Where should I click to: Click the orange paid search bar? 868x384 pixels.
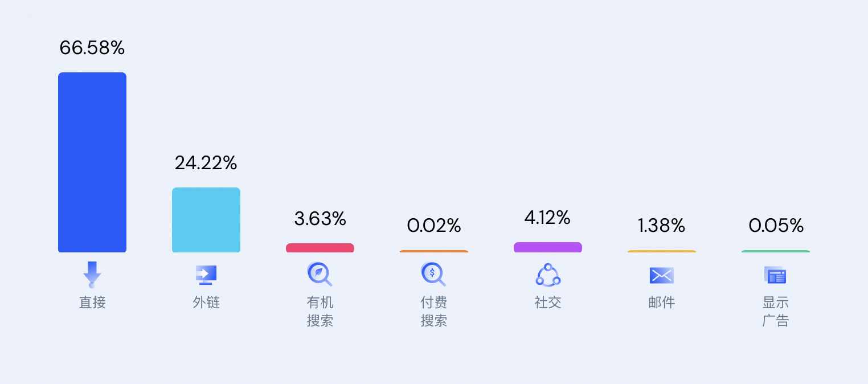pyautogui.click(x=434, y=251)
